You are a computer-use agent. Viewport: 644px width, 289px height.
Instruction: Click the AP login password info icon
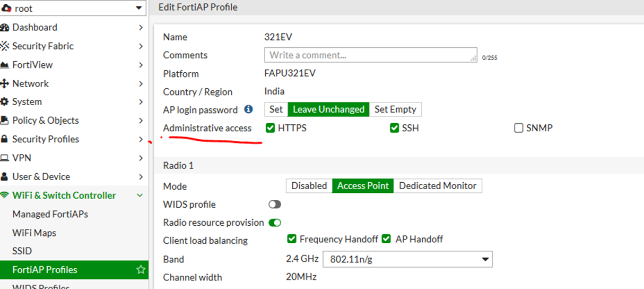coord(248,109)
